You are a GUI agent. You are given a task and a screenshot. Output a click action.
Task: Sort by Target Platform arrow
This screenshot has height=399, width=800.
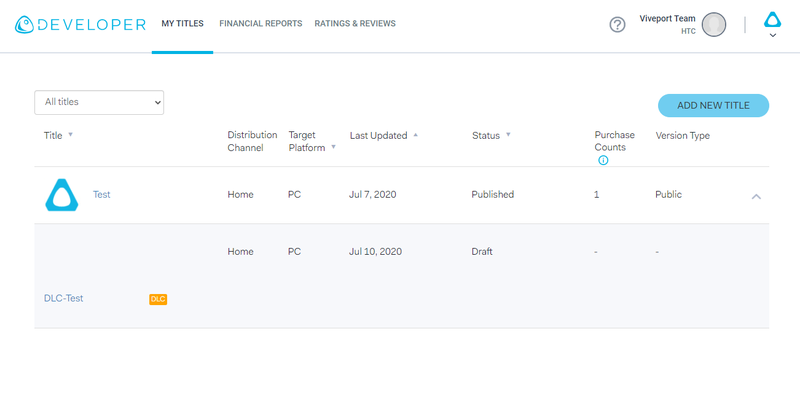point(333,147)
